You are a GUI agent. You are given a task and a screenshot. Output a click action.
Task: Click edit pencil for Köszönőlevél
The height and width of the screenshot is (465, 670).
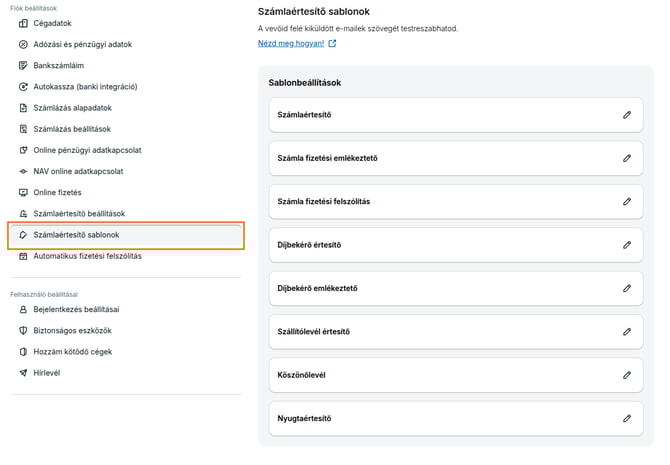tap(627, 375)
